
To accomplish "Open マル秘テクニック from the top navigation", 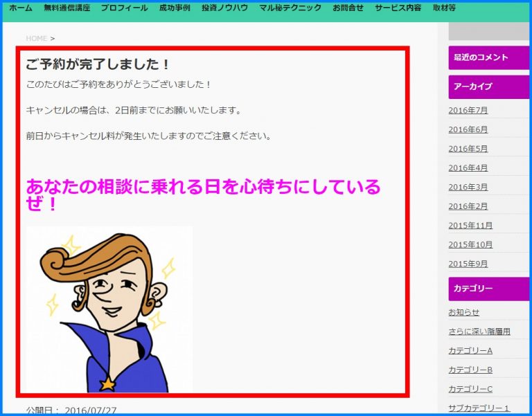I will pos(290,8).
